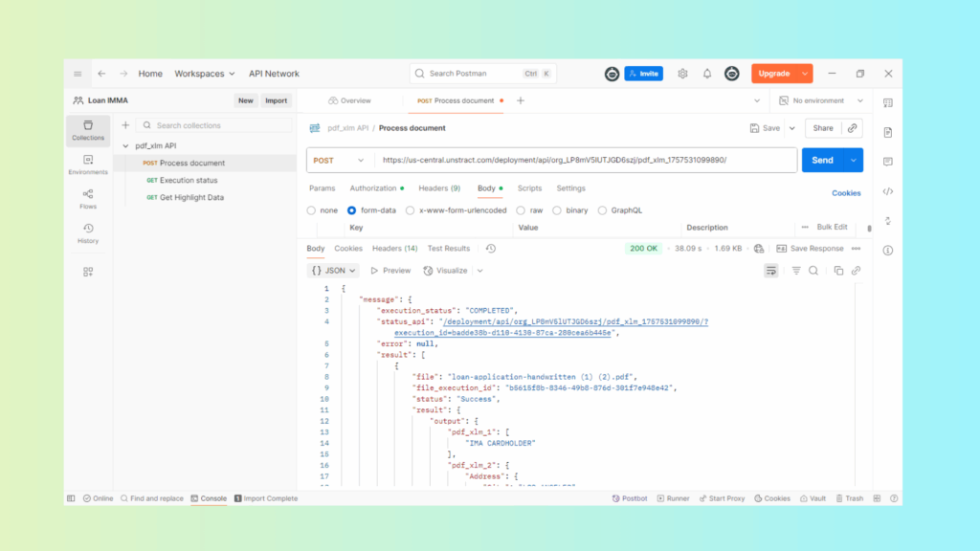Viewport: 980px width, 551px height.
Task: Open the Test Results tab
Action: [448, 249]
